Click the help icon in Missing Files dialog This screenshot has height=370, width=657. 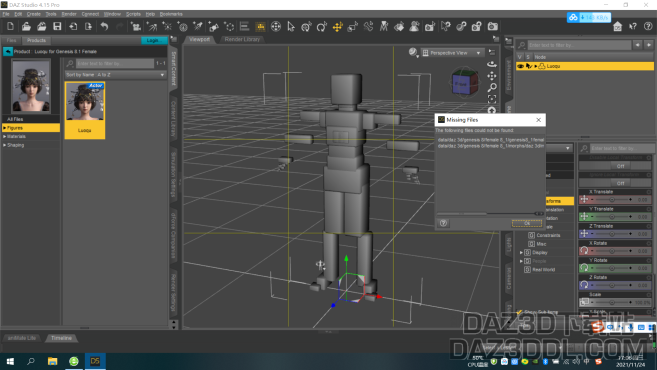click(x=443, y=223)
